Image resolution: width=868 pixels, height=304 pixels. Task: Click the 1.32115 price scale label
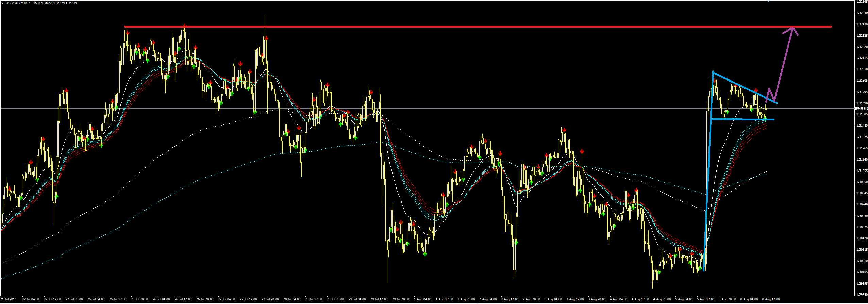(x=861, y=58)
